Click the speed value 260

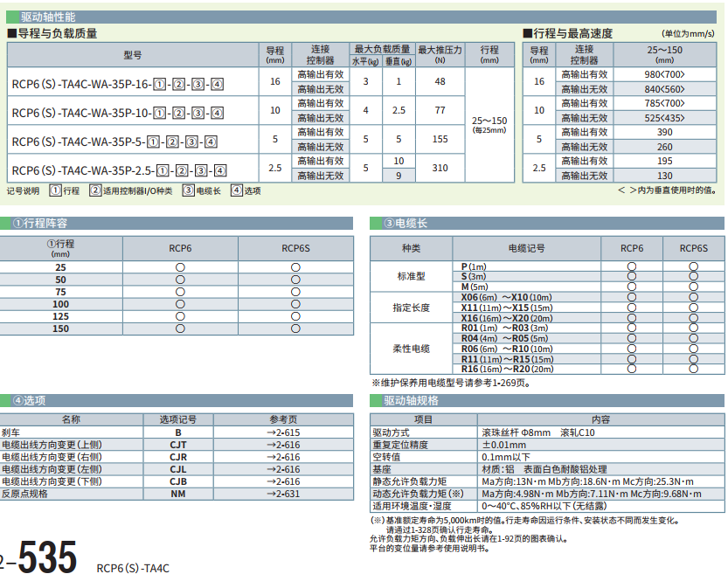pos(664,147)
